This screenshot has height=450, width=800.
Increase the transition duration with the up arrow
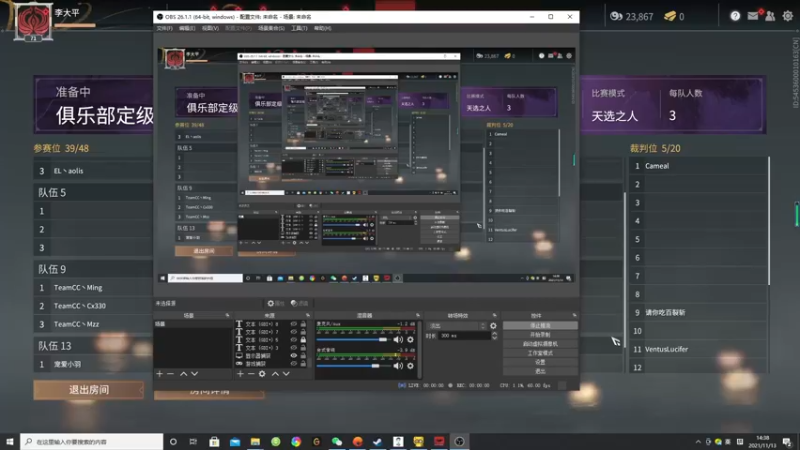pos(494,334)
